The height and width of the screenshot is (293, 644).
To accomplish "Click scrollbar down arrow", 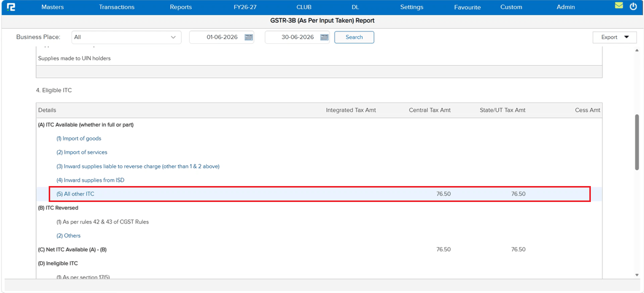I will click(637, 275).
